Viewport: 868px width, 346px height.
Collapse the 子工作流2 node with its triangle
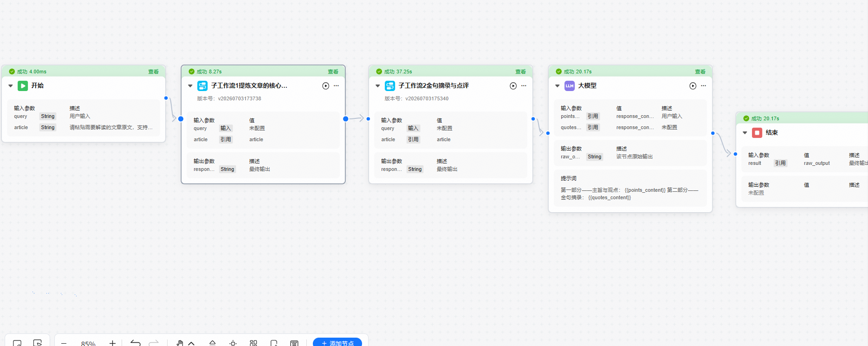(x=378, y=86)
